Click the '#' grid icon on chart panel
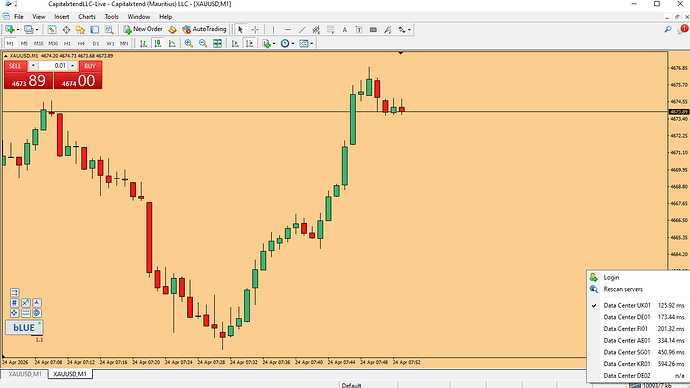The image size is (690, 388). (x=15, y=303)
